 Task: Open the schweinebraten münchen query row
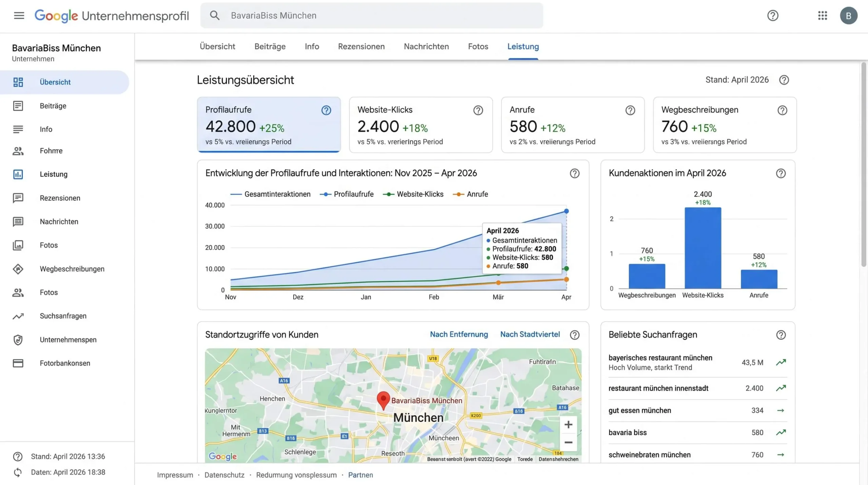(697, 455)
